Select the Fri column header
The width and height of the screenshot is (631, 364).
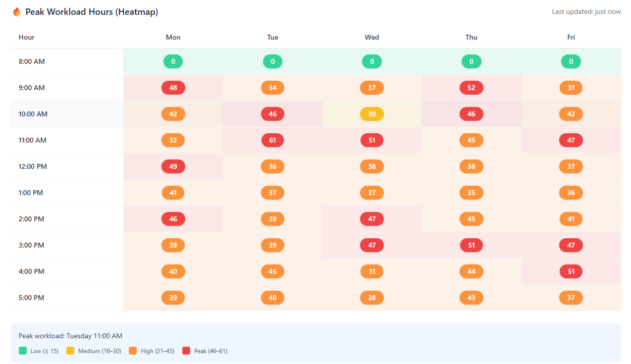[571, 37]
